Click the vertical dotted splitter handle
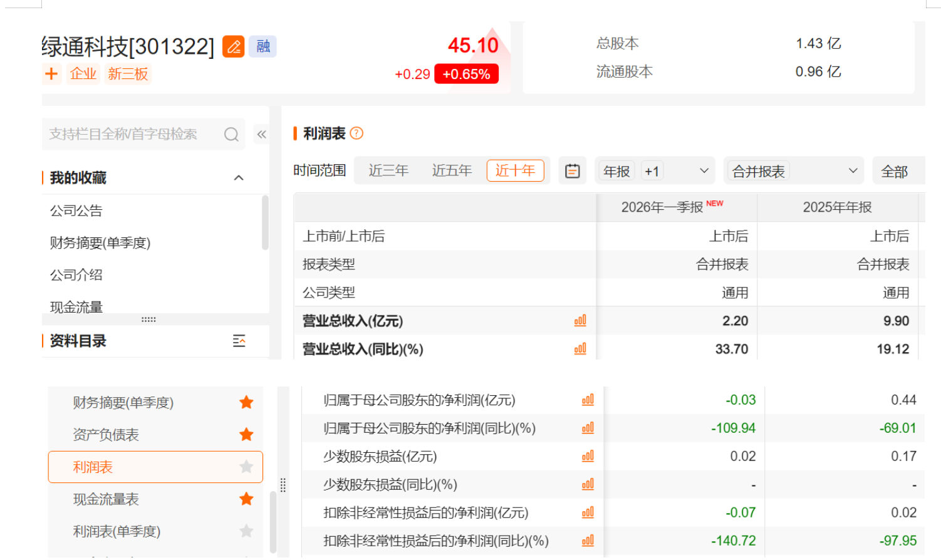This screenshot has width=941, height=560. 283,485
